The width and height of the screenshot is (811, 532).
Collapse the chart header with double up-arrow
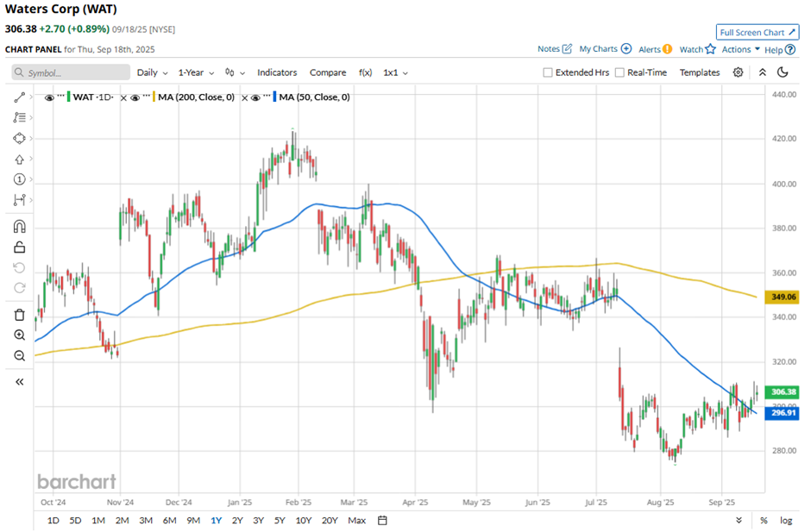[763, 72]
